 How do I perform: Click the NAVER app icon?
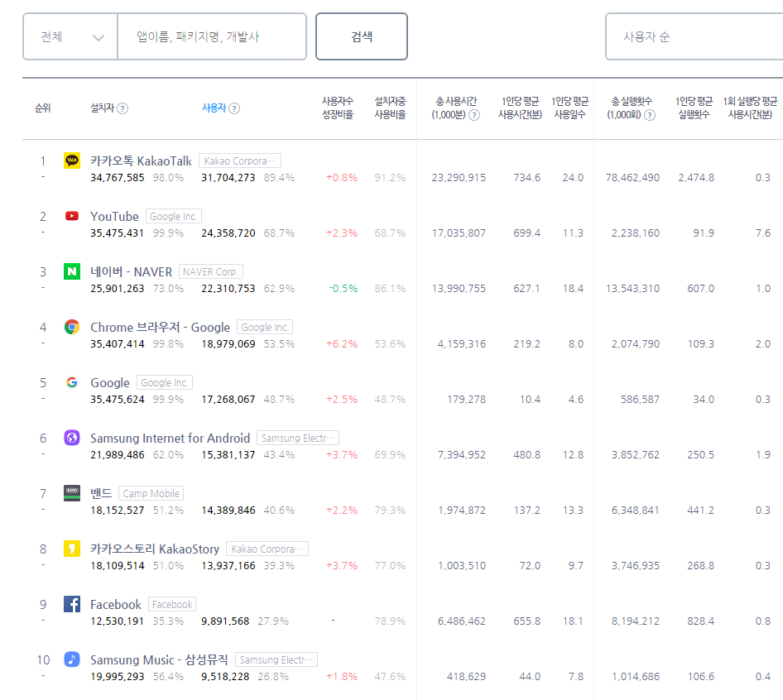pyautogui.click(x=72, y=271)
